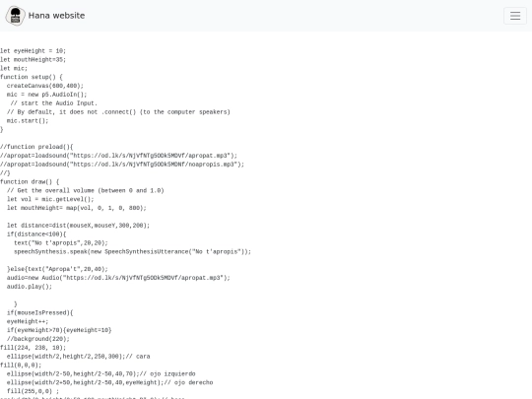Image resolution: width=532 pixels, height=399 pixels.
Task: Expand the hamburger navigation menu
Action: pyautogui.click(x=515, y=16)
